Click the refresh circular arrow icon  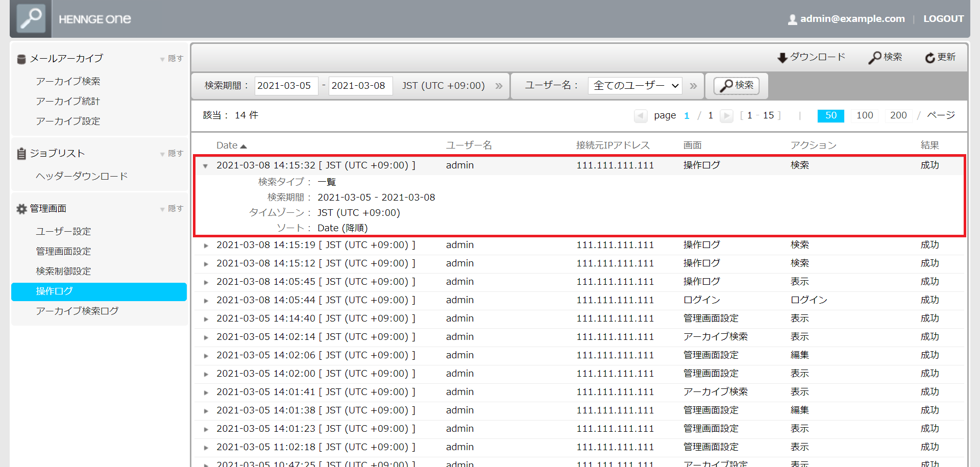click(930, 58)
